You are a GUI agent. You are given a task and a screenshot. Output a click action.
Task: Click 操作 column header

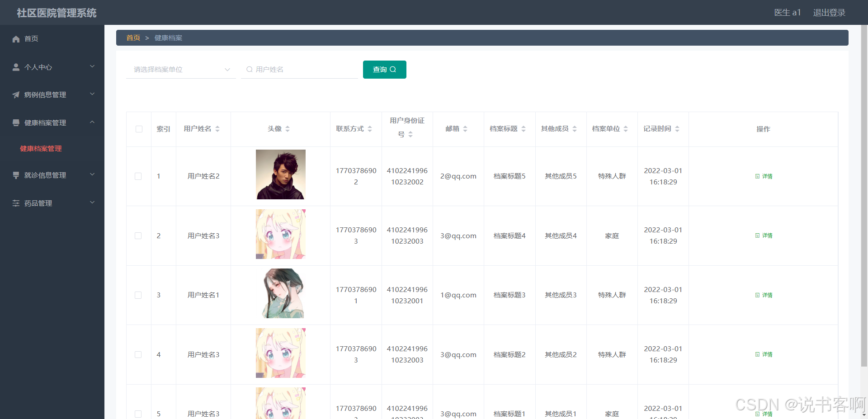pyautogui.click(x=763, y=129)
